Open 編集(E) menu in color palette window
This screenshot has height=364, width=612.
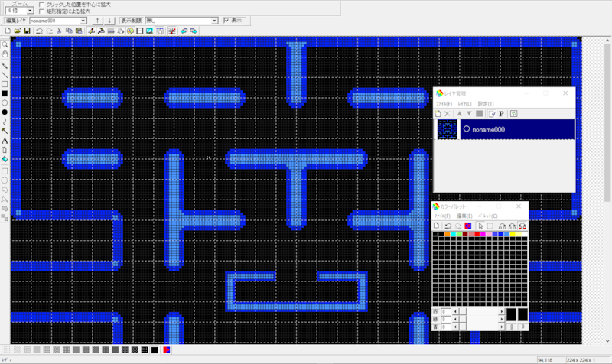tap(464, 216)
